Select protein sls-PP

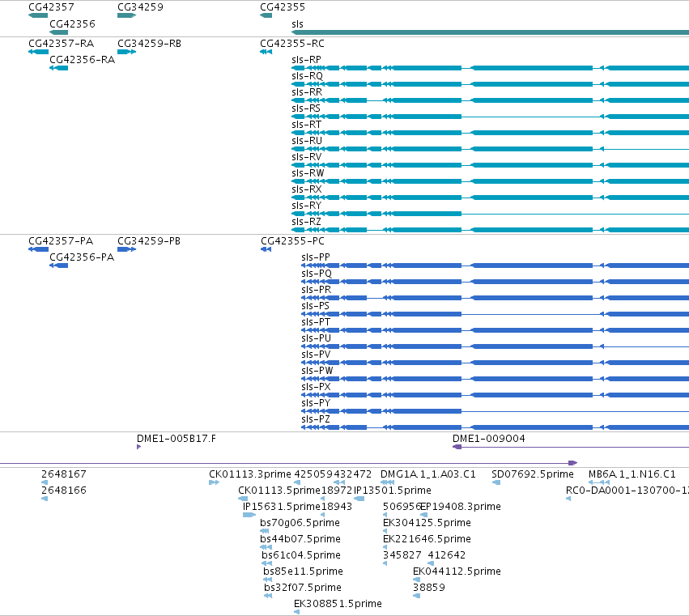316,257
